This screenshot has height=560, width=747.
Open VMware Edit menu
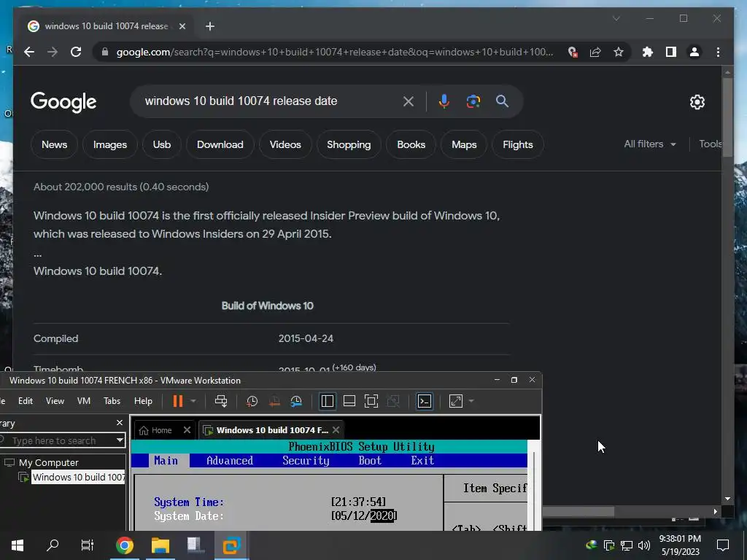26,401
